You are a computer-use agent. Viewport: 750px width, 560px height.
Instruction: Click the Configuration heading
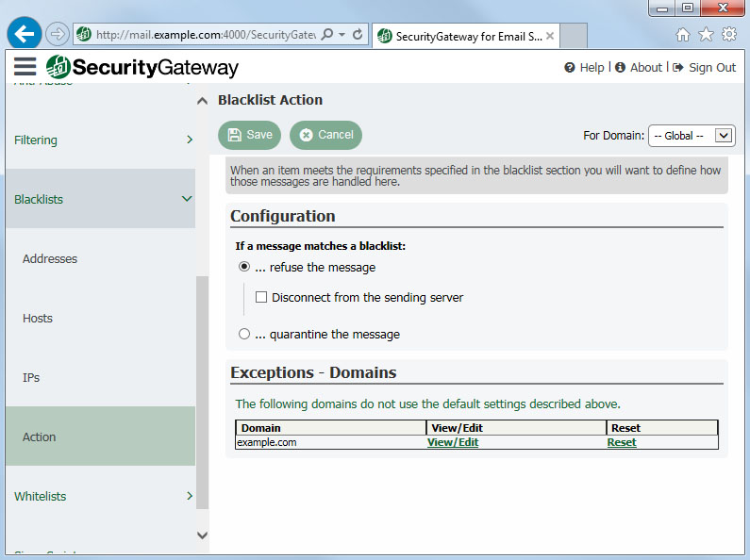coord(283,216)
